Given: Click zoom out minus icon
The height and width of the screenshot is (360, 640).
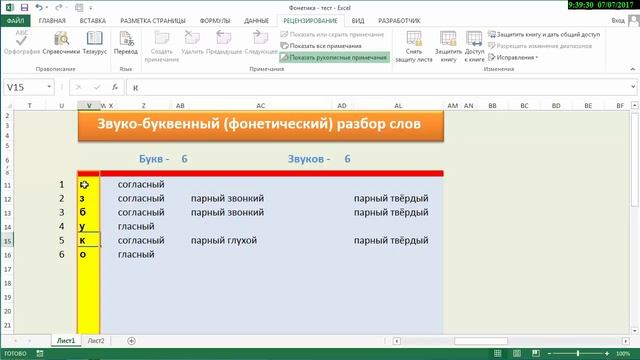Looking at the screenshot, I should point(549,353).
